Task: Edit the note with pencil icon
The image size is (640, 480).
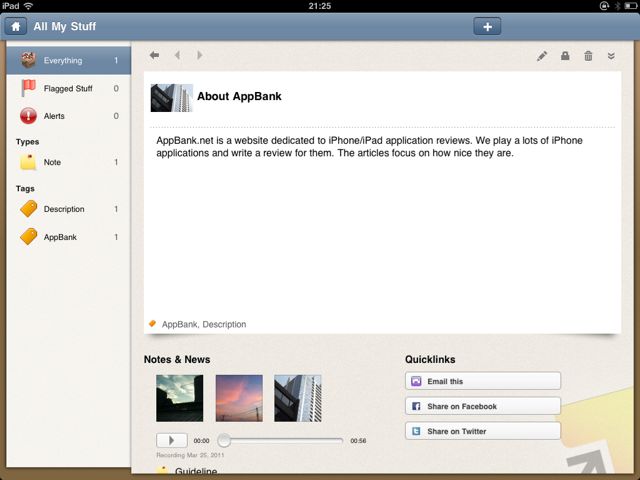Action: point(542,56)
